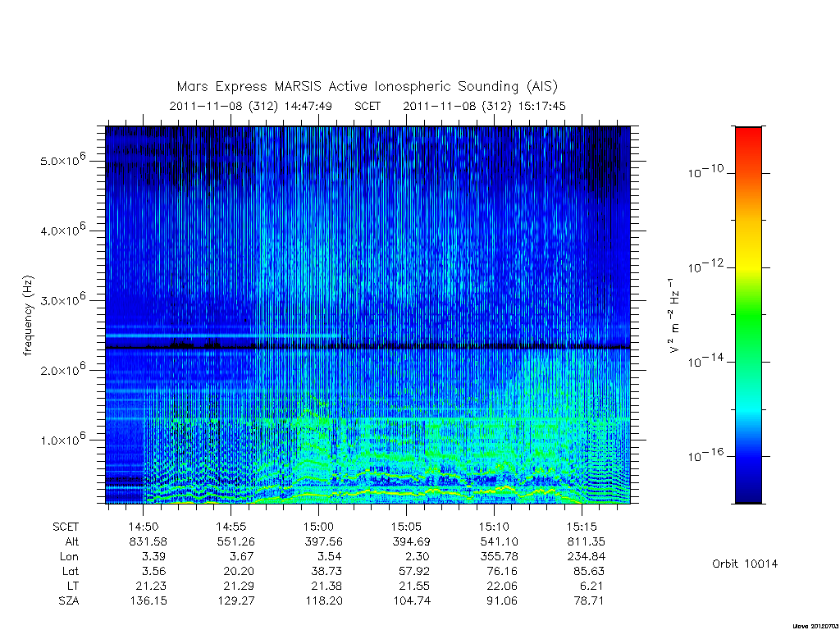Click latitude value 20.20
Image resolution: width=840 pixels, height=630 pixels.
[x=239, y=572]
